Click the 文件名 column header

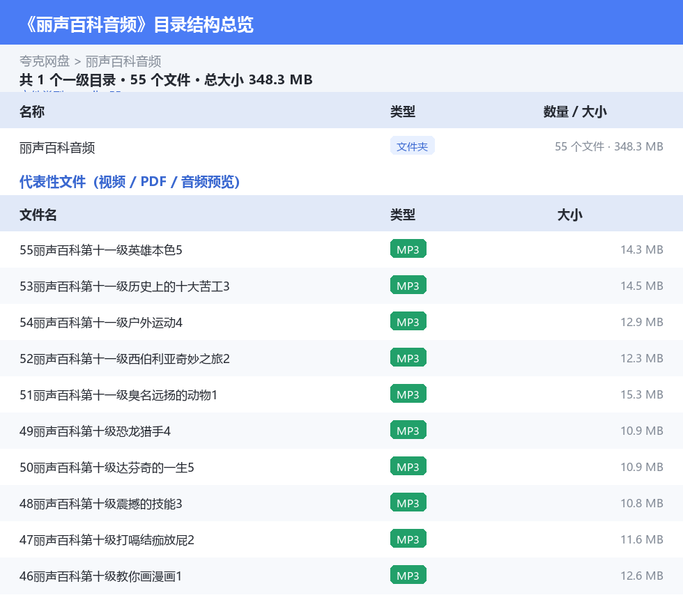tap(38, 215)
